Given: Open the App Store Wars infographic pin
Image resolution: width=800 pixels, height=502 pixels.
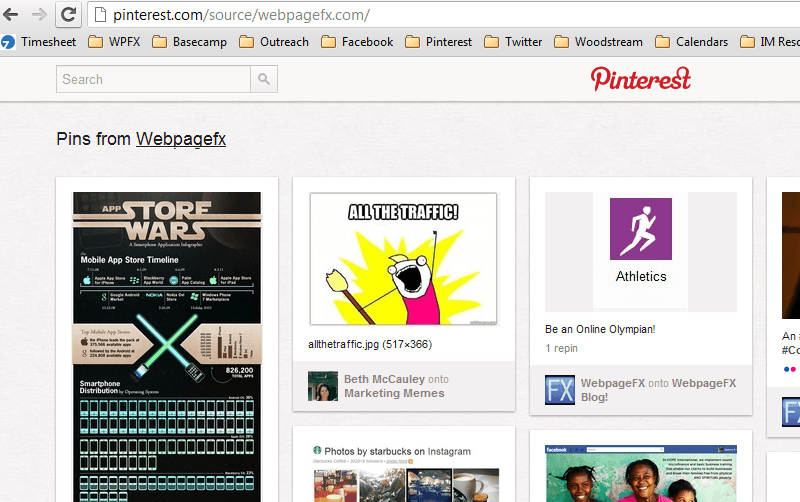Looking at the screenshot, I should pyautogui.click(x=167, y=347).
